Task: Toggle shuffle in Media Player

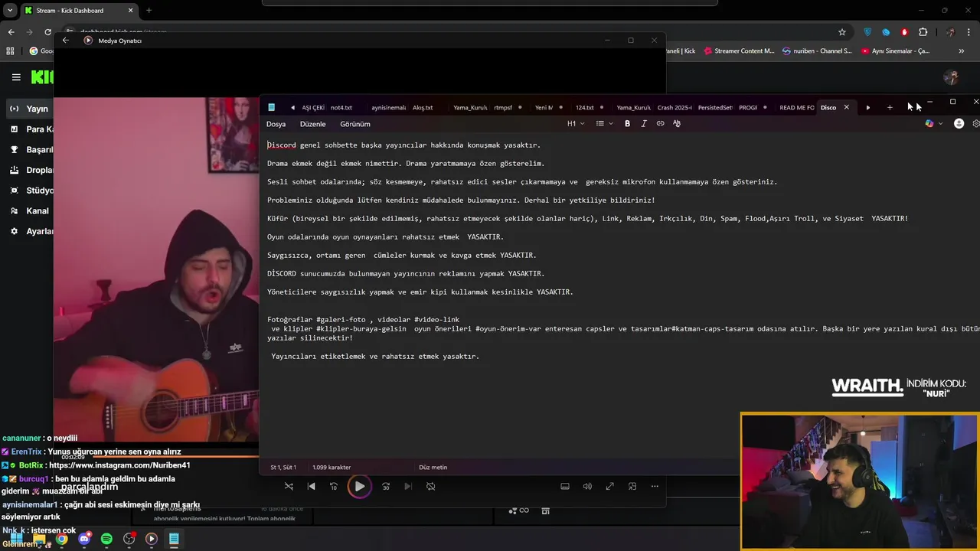Action: point(289,486)
